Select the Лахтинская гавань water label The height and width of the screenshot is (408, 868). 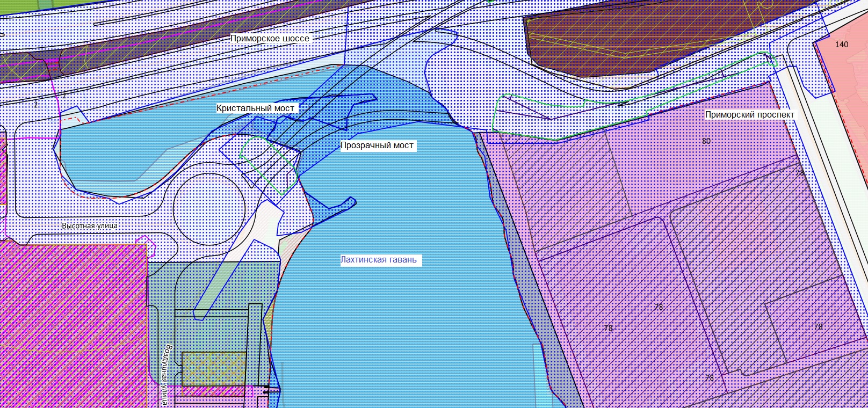(378, 260)
